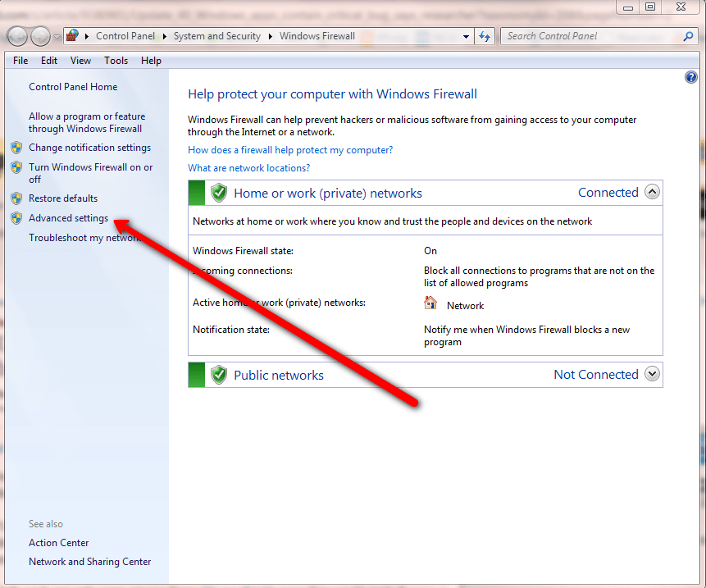Image resolution: width=706 pixels, height=588 pixels.
Task: Open Troubleshoot my network link
Action: tap(84, 238)
